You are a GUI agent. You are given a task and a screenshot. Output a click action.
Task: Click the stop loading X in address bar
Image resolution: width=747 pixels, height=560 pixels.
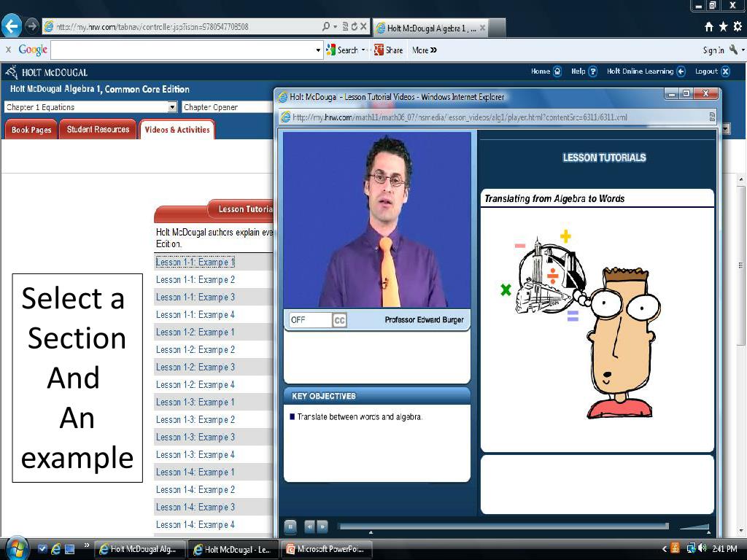(x=363, y=27)
